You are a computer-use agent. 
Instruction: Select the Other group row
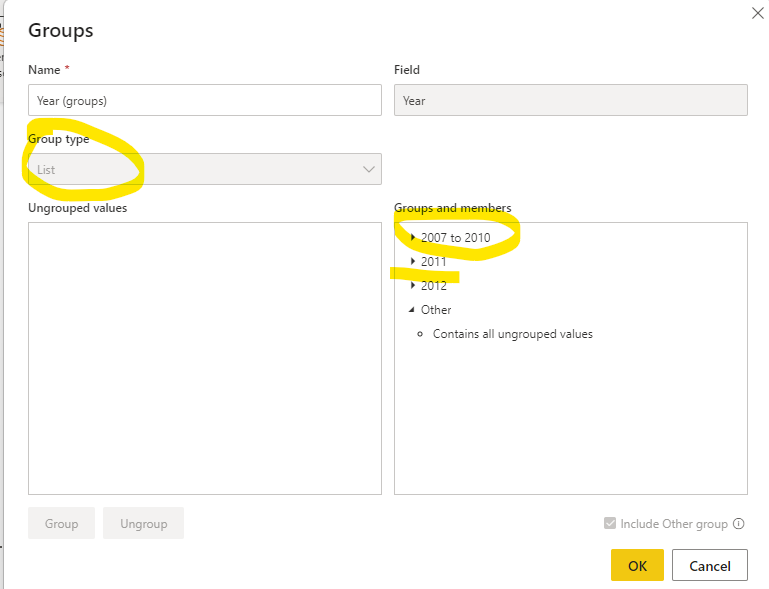point(436,310)
